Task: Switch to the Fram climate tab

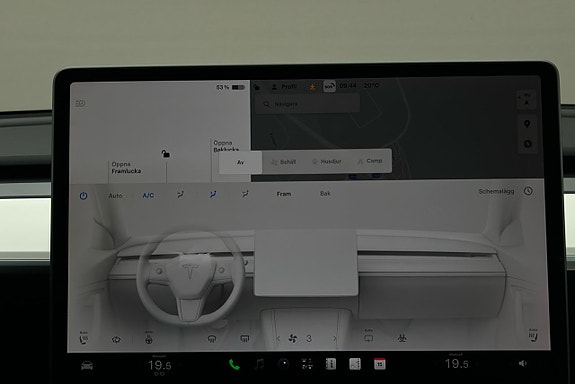Action: pos(284,194)
